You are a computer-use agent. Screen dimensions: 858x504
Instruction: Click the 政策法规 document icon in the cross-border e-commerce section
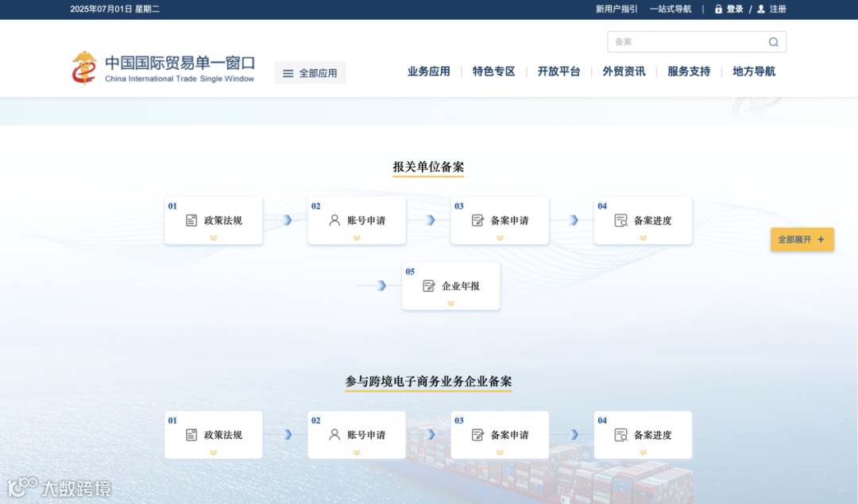(191, 435)
